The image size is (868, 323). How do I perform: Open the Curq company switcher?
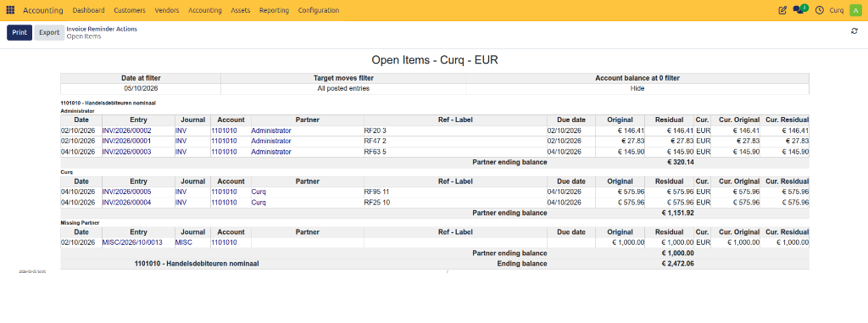[837, 10]
